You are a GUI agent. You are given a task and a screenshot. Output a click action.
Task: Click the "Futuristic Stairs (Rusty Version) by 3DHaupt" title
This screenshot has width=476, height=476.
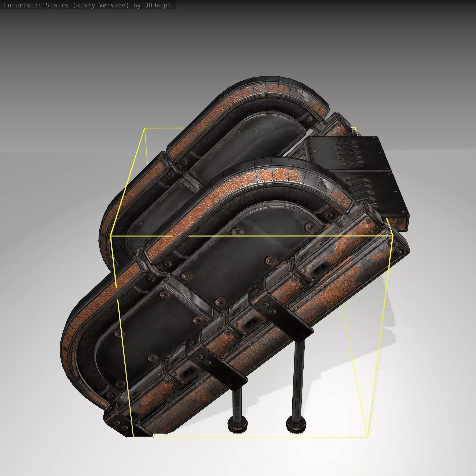tap(87, 5)
